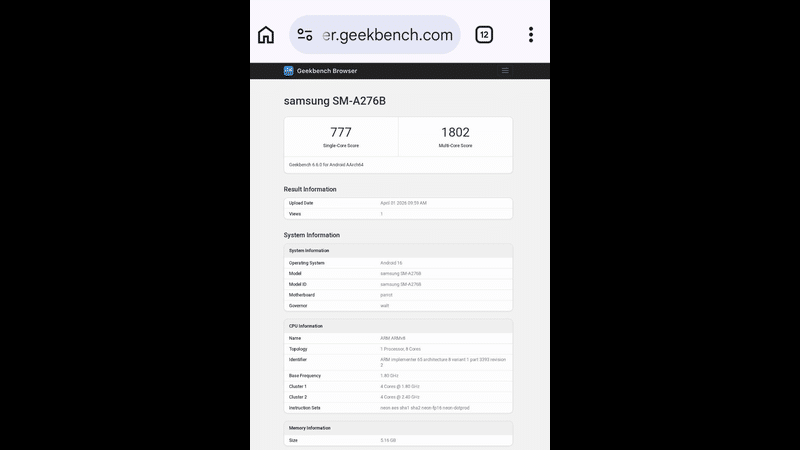This screenshot has height=450, width=800.
Task: Click the 'Motherboard' row label
Action: tap(302, 295)
